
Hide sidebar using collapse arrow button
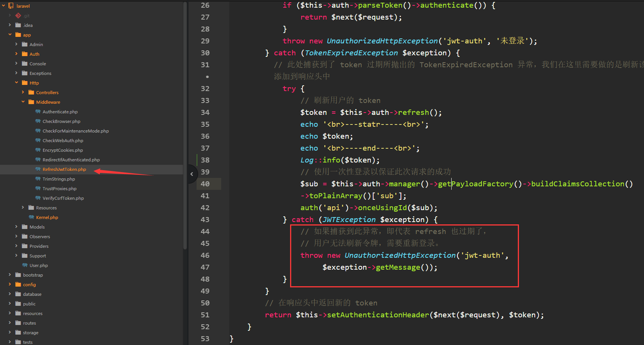pos(192,174)
